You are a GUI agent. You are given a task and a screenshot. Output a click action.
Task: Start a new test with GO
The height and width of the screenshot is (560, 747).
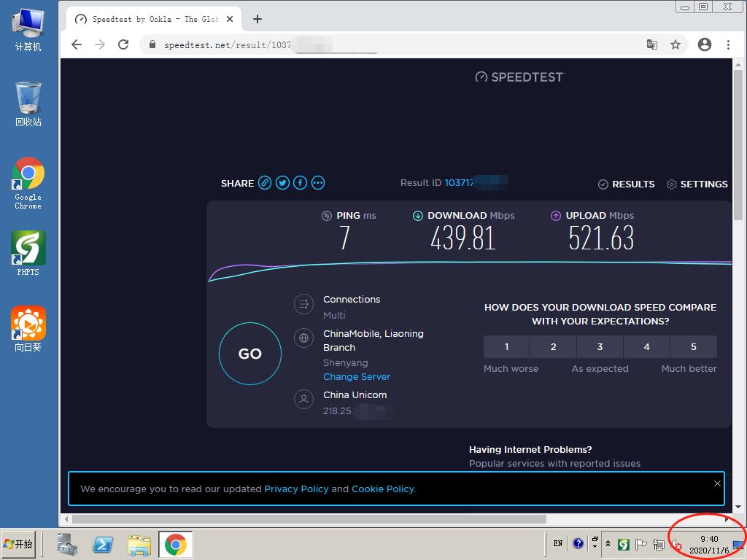pos(250,354)
